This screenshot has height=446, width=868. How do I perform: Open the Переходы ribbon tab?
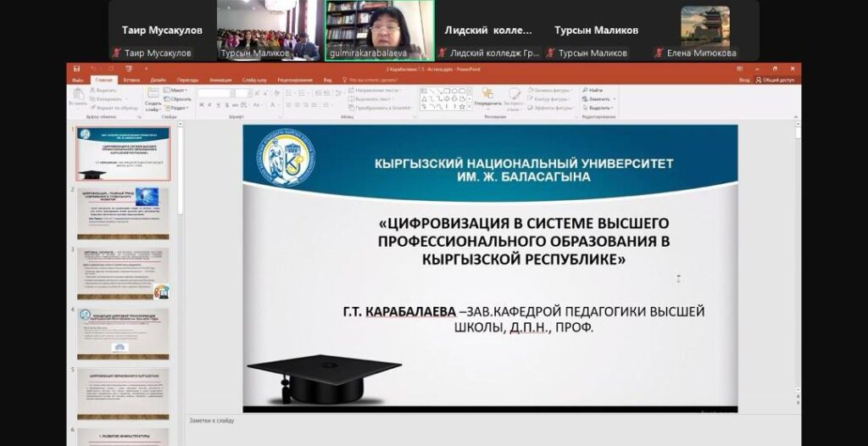[x=187, y=80]
